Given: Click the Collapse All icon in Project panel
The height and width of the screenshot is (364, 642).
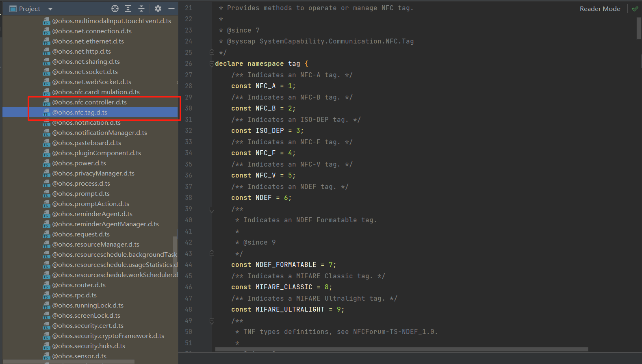Looking at the screenshot, I should tap(141, 9).
